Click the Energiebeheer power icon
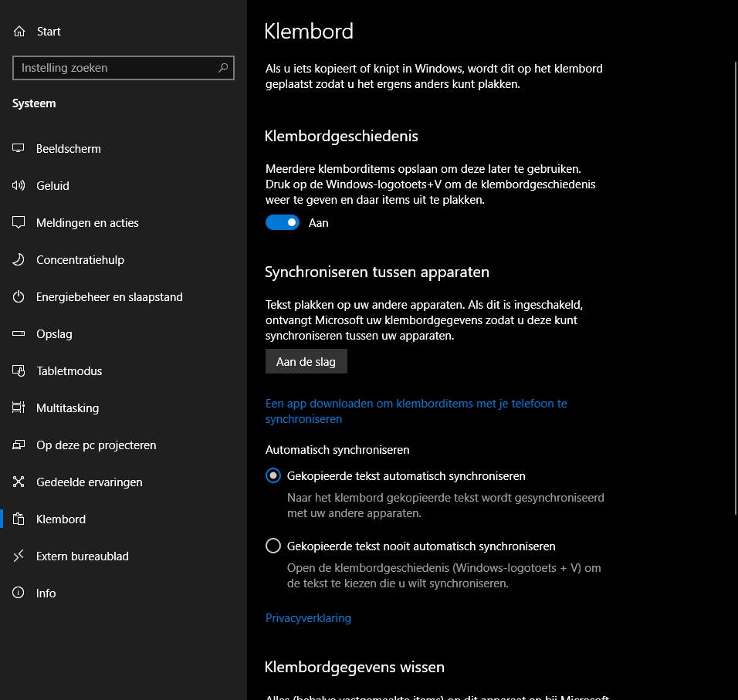Screen dimensions: 738x700 pos(19,297)
